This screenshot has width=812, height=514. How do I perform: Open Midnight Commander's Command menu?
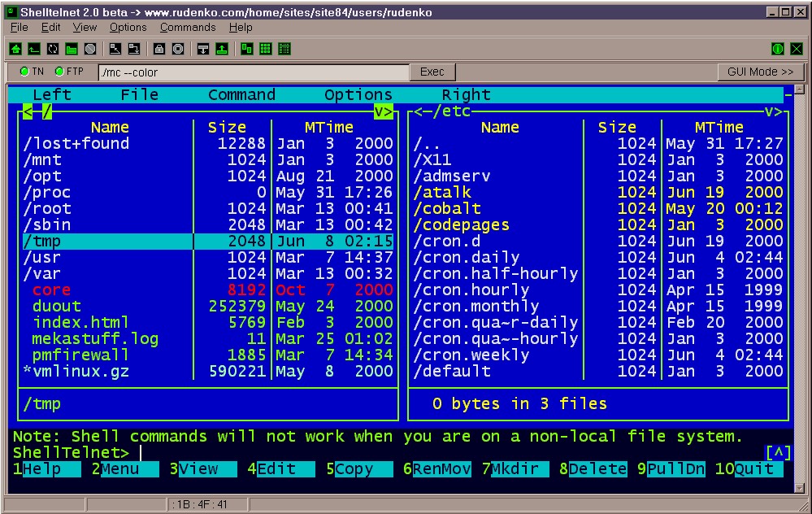pyautogui.click(x=241, y=95)
